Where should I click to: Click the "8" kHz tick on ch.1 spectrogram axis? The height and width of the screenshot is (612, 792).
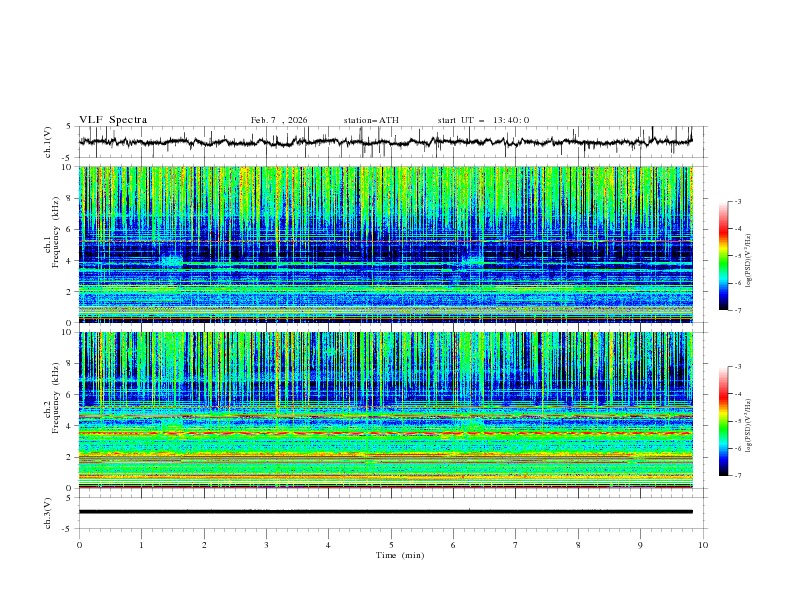point(69,198)
